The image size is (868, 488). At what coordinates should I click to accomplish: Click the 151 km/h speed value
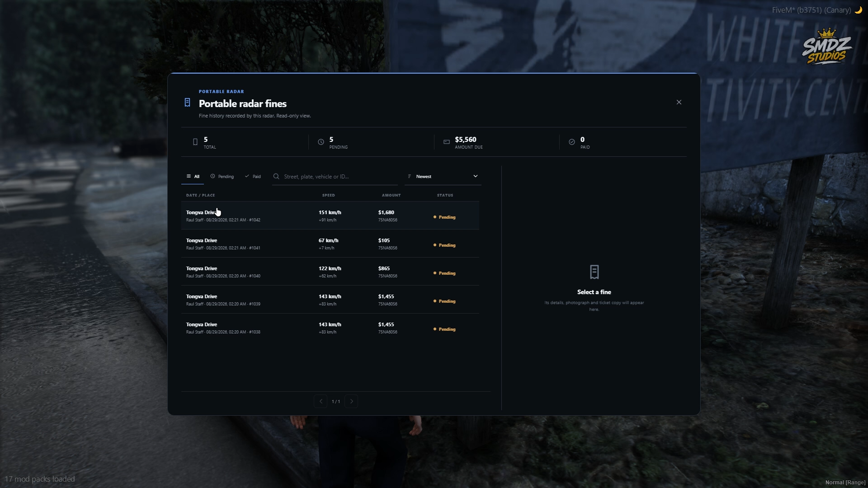pyautogui.click(x=330, y=212)
